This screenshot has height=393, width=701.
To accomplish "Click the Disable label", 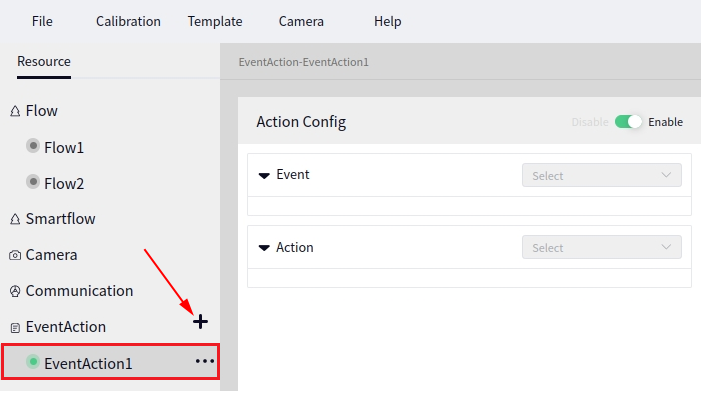I will click(x=590, y=122).
